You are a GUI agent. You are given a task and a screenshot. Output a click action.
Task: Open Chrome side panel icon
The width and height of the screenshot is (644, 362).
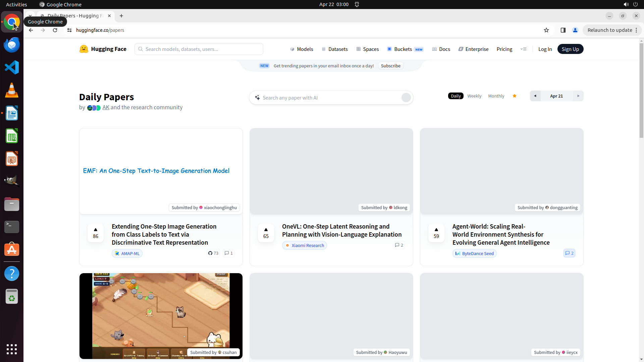[x=563, y=30]
